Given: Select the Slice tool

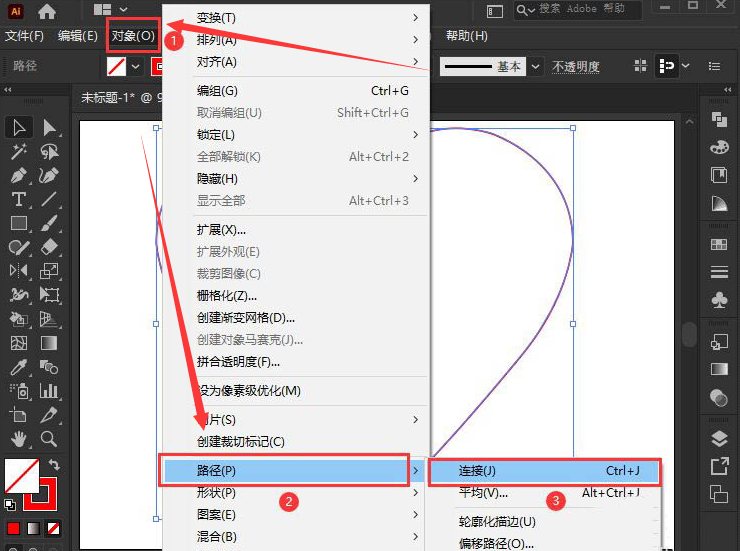Looking at the screenshot, I should 49,415.
